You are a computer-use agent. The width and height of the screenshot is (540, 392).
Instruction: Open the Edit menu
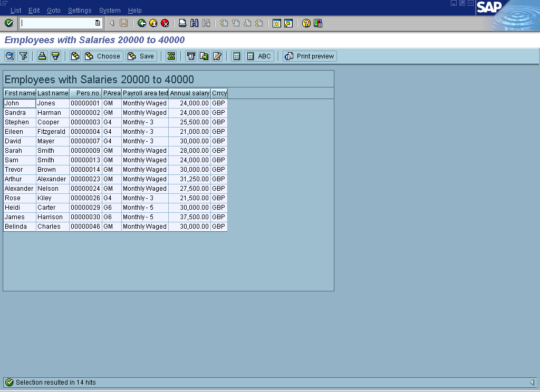(34, 11)
